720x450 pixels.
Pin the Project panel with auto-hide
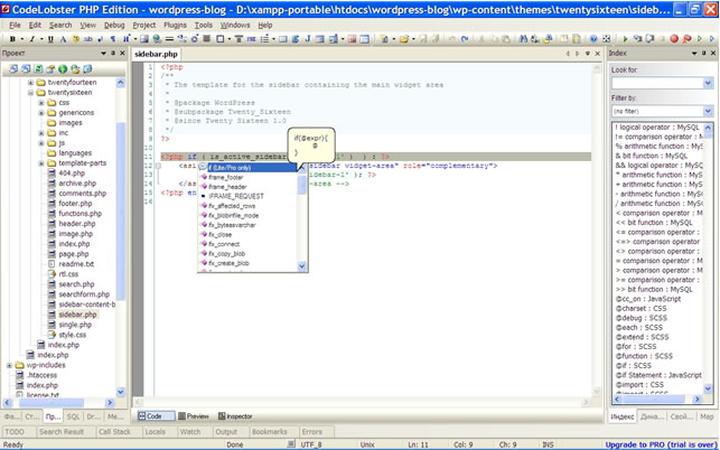click(x=113, y=53)
